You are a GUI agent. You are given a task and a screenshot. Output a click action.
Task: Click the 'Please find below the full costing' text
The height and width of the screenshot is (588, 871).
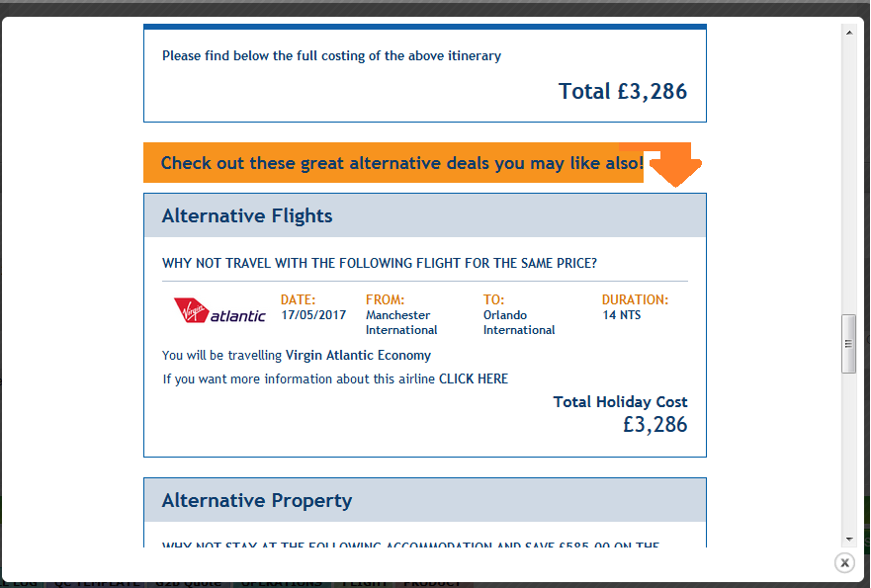point(331,56)
